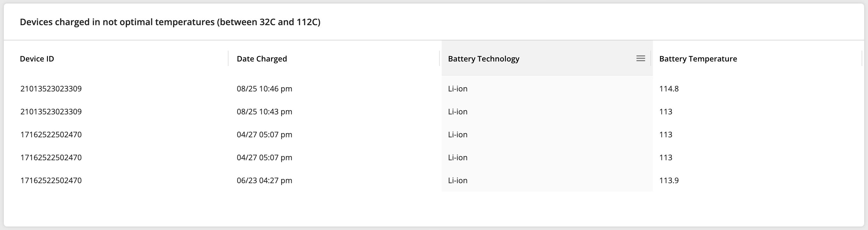Image resolution: width=868 pixels, height=230 pixels.
Task: Click the Battery Temperature column header
Action: 698,59
